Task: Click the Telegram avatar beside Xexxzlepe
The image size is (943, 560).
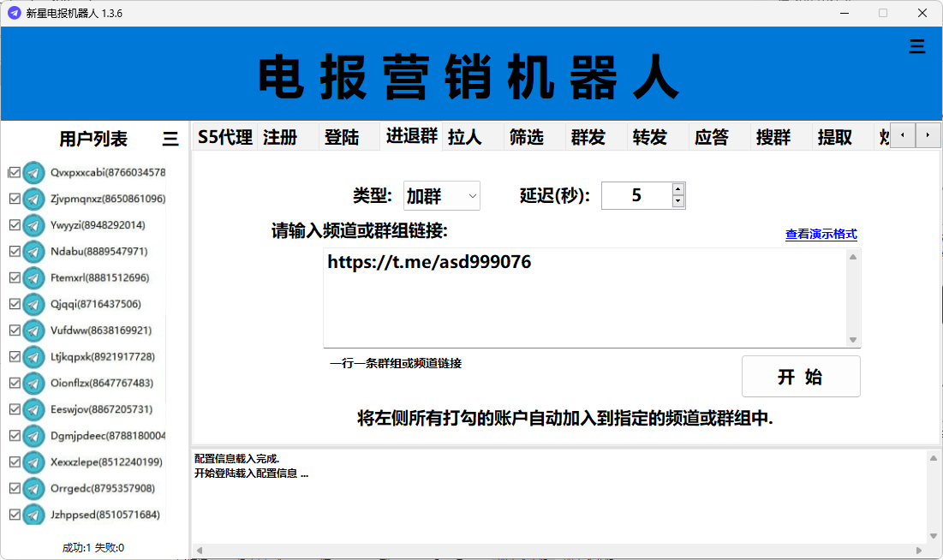Action: coord(33,462)
